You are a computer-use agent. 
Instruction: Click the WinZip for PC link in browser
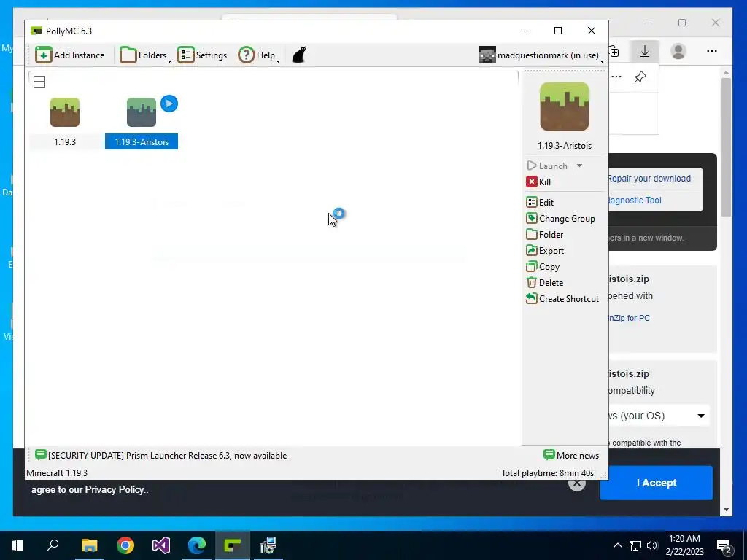point(629,318)
